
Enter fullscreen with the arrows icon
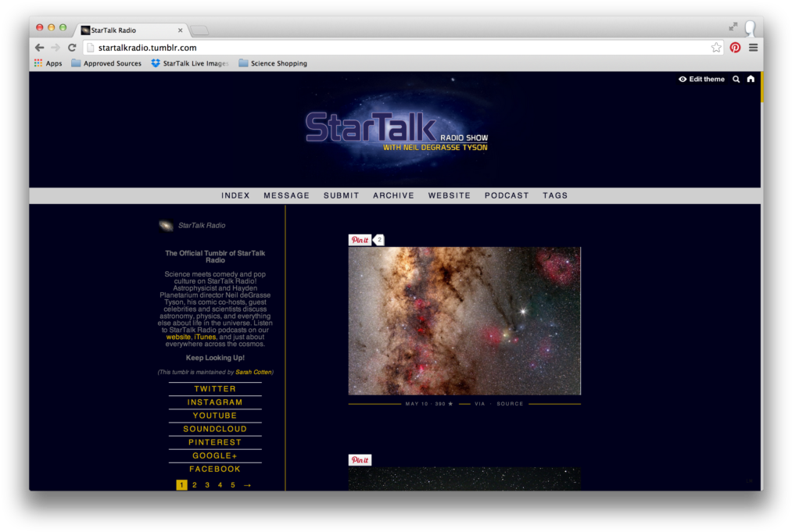pyautogui.click(x=733, y=27)
